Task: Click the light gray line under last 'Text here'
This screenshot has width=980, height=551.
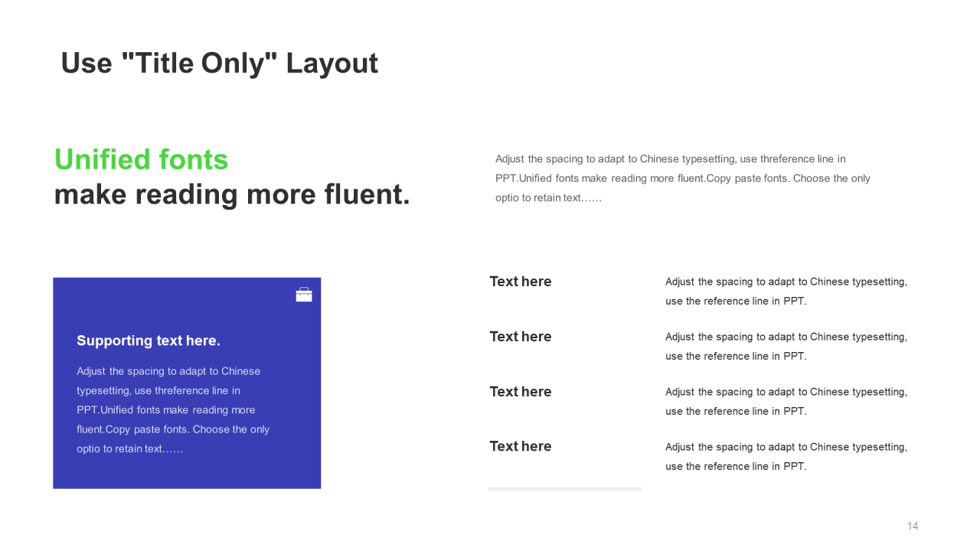Action: [x=565, y=489]
